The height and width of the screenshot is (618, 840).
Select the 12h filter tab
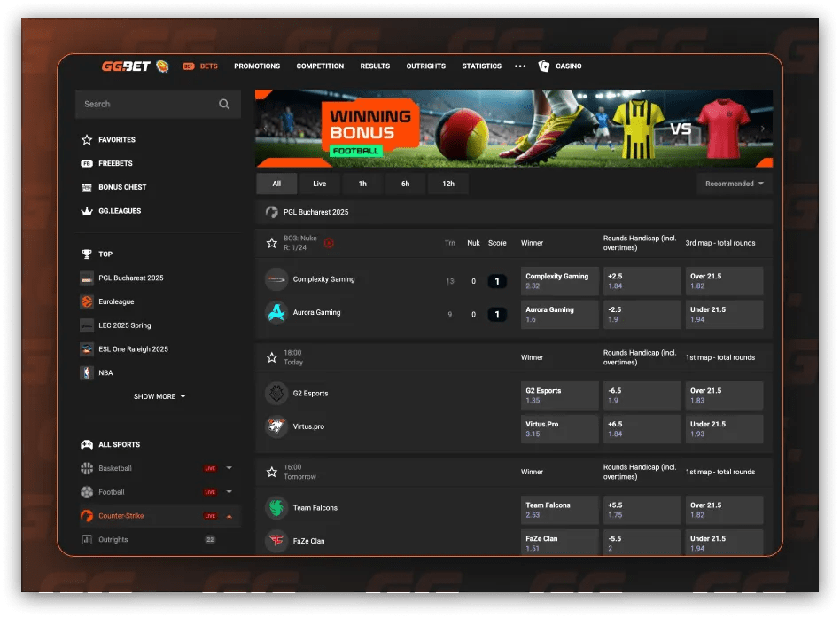pos(448,184)
